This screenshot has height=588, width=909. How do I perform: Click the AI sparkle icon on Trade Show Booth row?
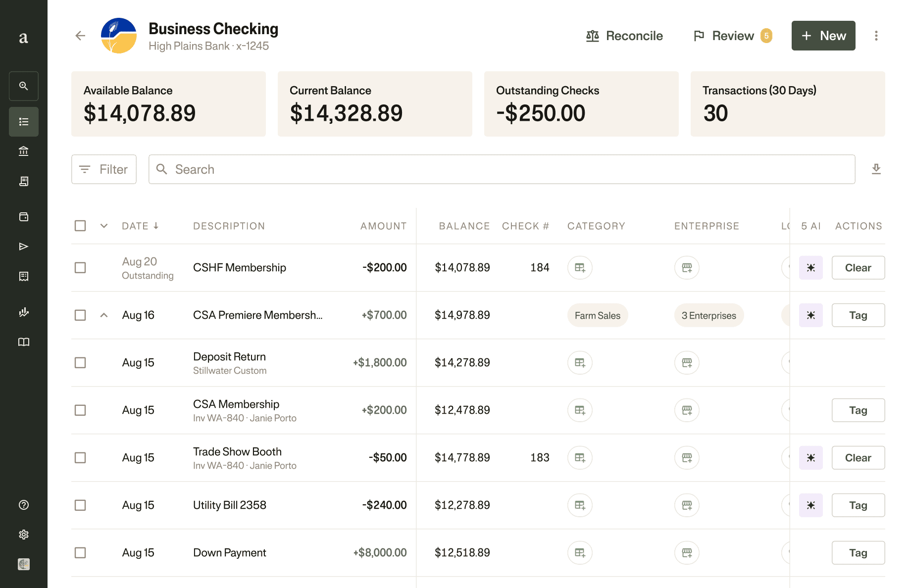(x=810, y=457)
